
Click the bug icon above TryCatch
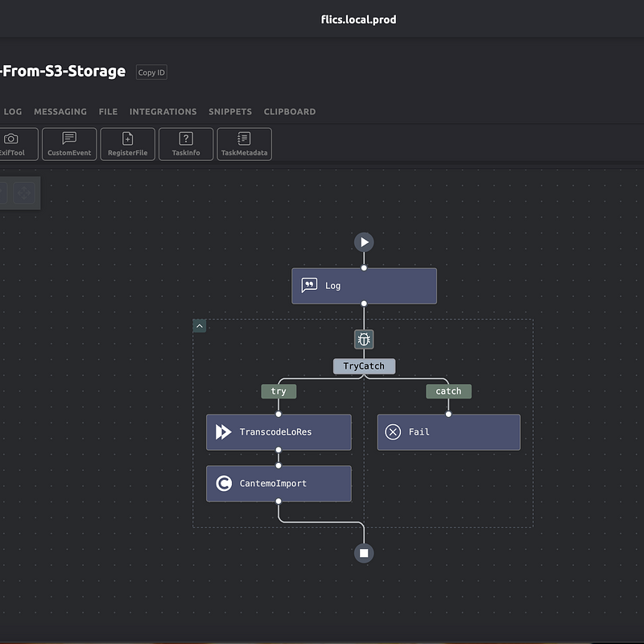point(364,340)
